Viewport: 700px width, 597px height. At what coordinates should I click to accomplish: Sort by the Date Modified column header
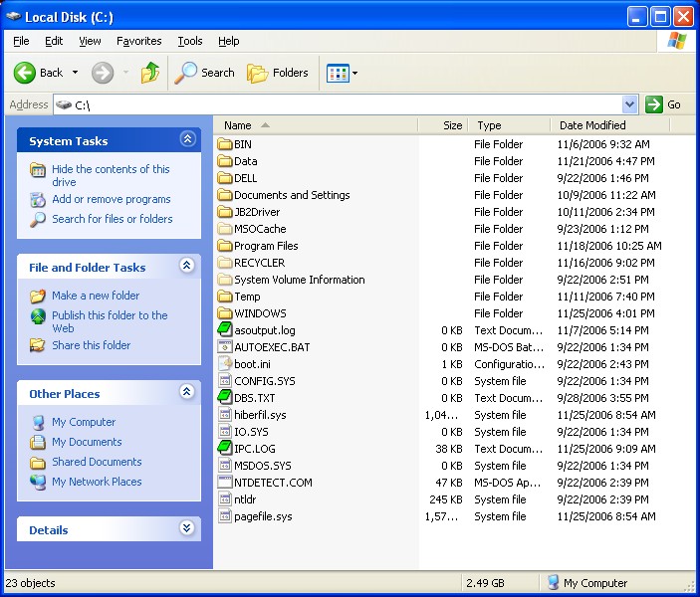tap(609, 125)
